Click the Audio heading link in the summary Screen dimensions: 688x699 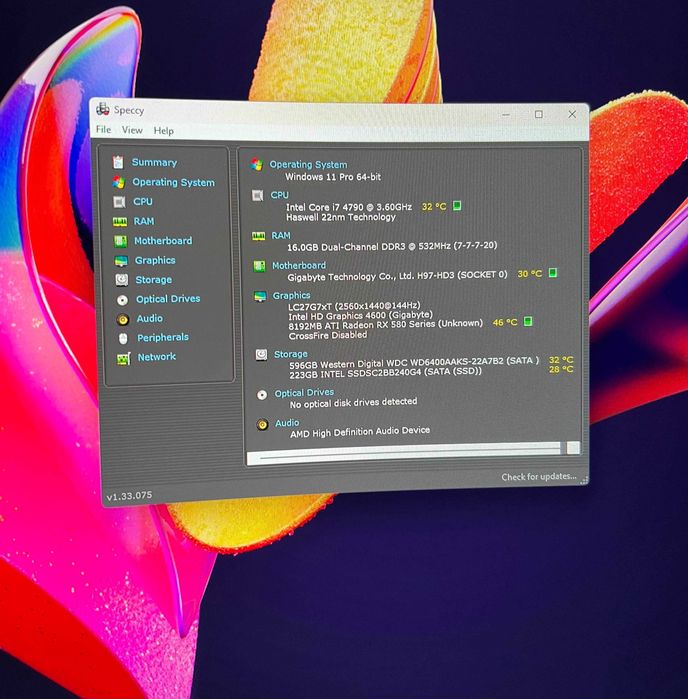click(287, 423)
